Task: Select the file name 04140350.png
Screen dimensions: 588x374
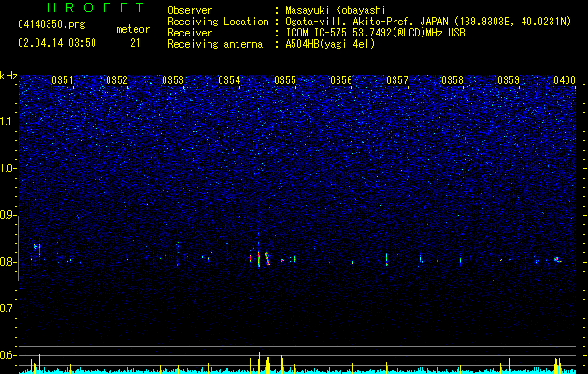Action: click(x=51, y=24)
